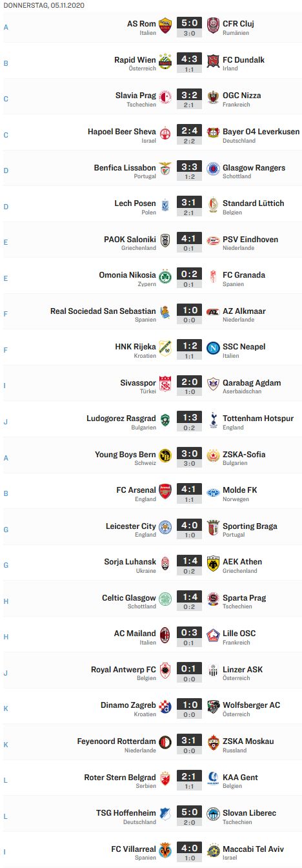
Task: Click the Lille OSC crest
Action: (213, 634)
